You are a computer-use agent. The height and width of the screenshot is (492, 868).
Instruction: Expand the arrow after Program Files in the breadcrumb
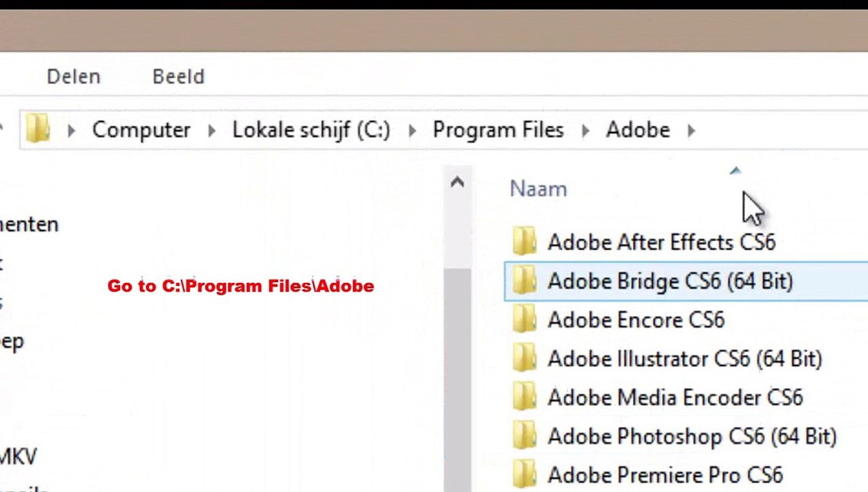(x=585, y=130)
